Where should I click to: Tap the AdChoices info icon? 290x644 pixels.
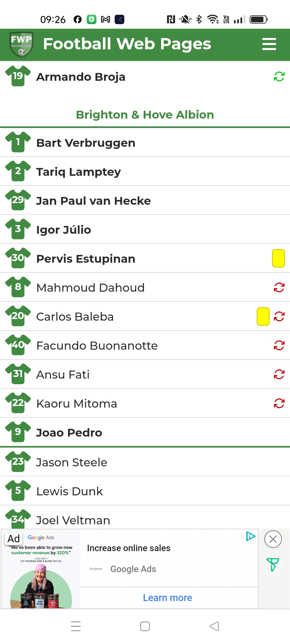point(251,536)
